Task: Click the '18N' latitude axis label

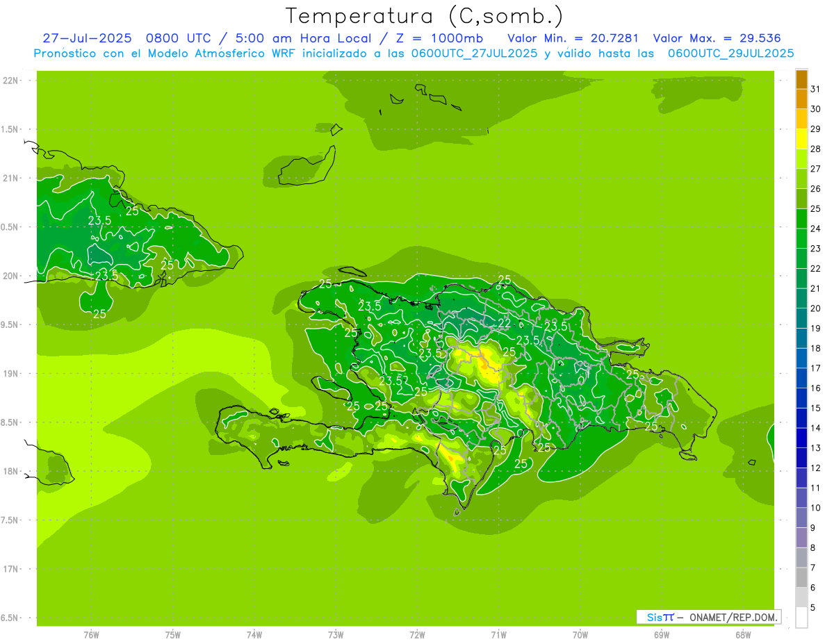Action: (10, 471)
